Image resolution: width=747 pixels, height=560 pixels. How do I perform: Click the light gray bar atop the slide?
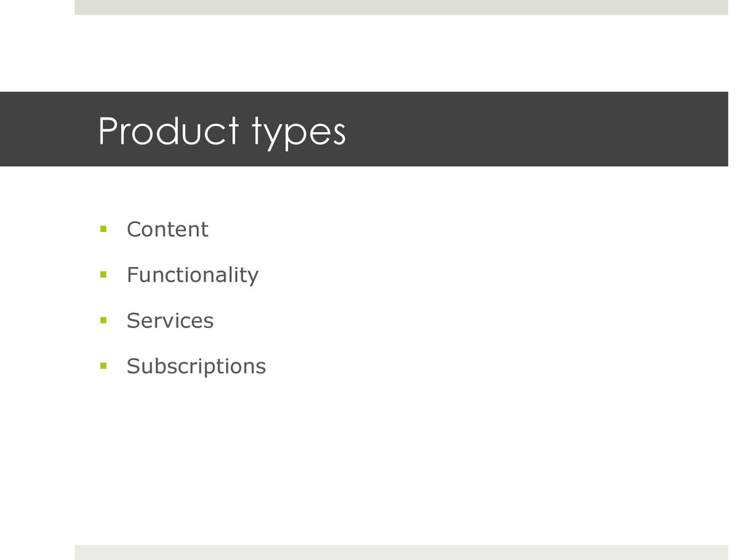[x=401, y=7]
